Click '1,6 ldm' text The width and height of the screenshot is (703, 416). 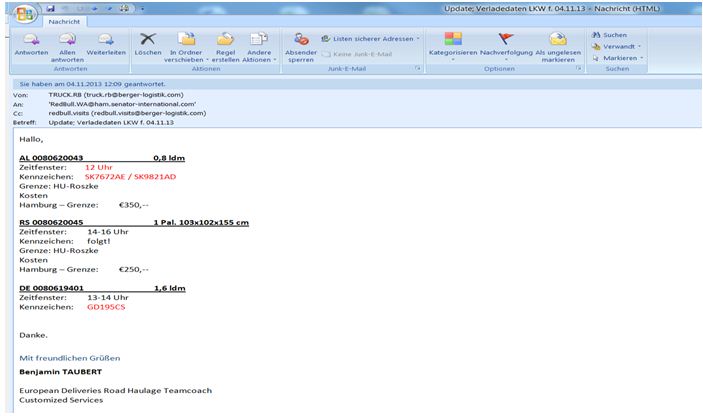coord(170,288)
